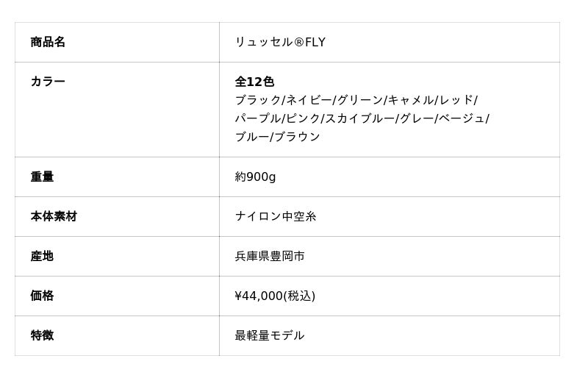Select the ピンク color text
Image resolution: width=588 pixels, height=378 pixels.
pos(303,118)
